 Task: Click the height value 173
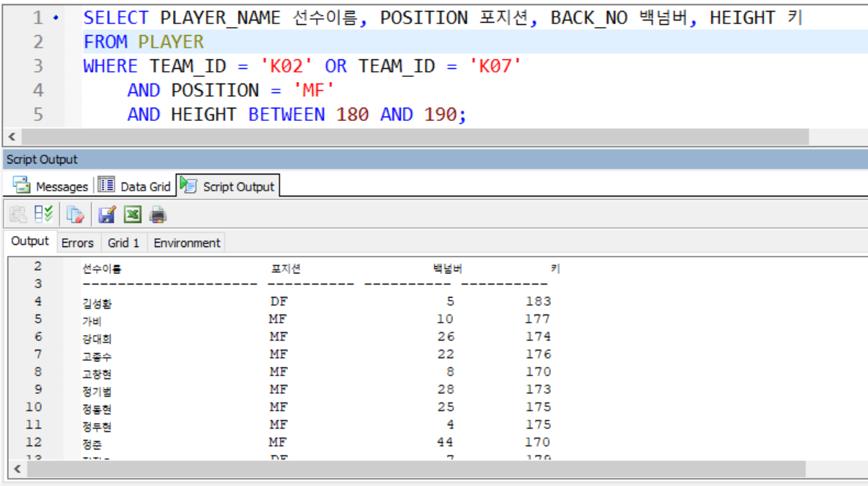pyautogui.click(x=538, y=389)
